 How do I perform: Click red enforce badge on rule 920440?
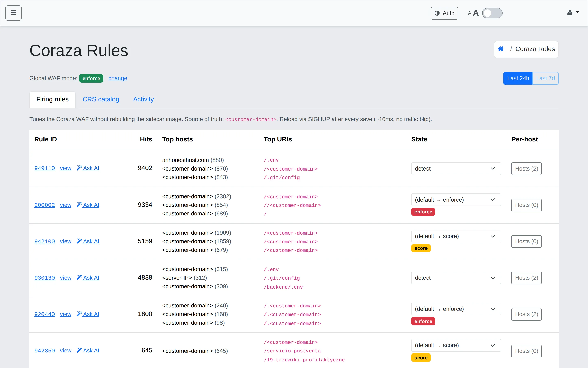pyautogui.click(x=423, y=321)
